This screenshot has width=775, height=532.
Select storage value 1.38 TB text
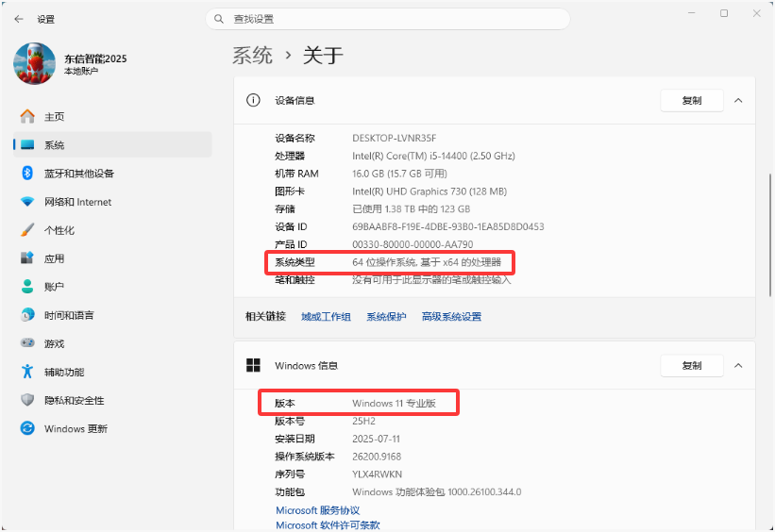(412, 209)
